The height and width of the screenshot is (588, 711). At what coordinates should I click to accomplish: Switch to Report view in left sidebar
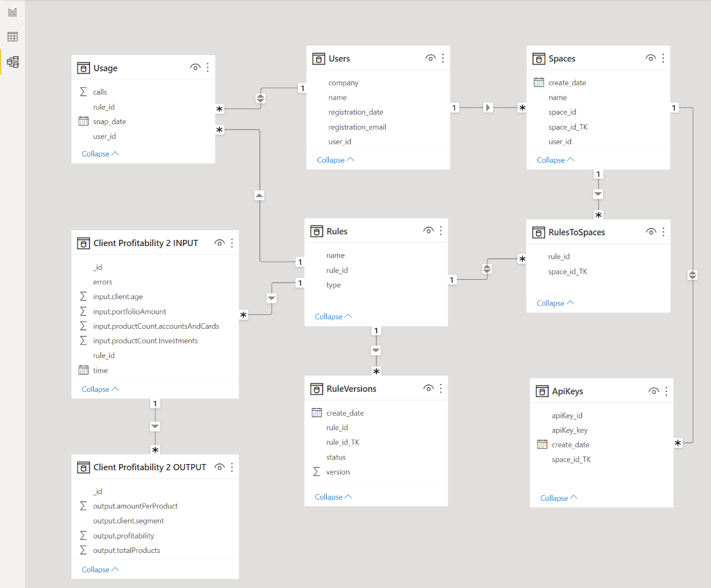[x=13, y=12]
